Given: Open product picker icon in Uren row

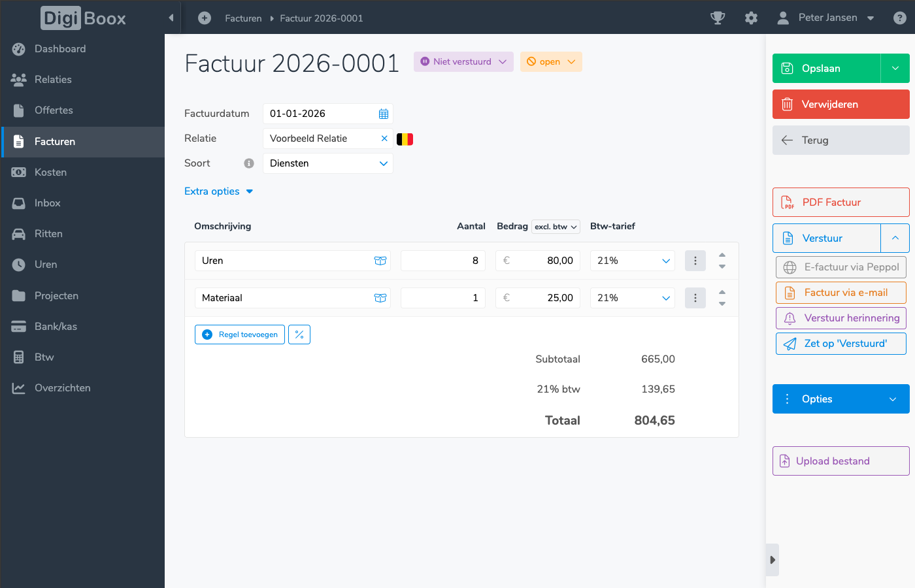Looking at the screenshot, I should (x=380, y=261).
